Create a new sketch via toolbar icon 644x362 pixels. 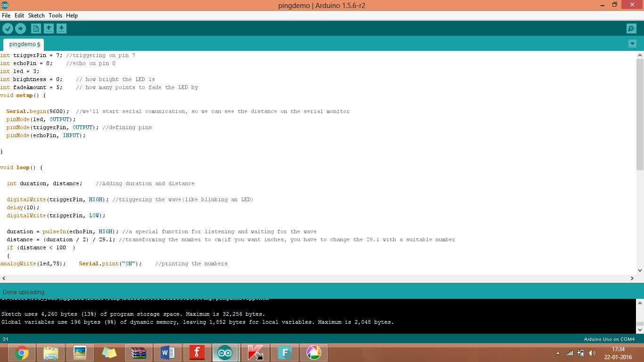pyautogui.click(x=36, y=28)
